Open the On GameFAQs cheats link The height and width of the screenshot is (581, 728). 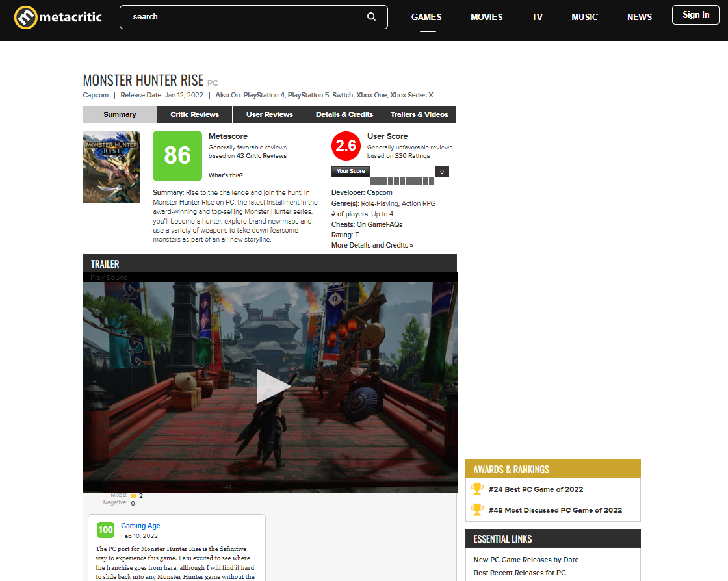click(380, 225)
